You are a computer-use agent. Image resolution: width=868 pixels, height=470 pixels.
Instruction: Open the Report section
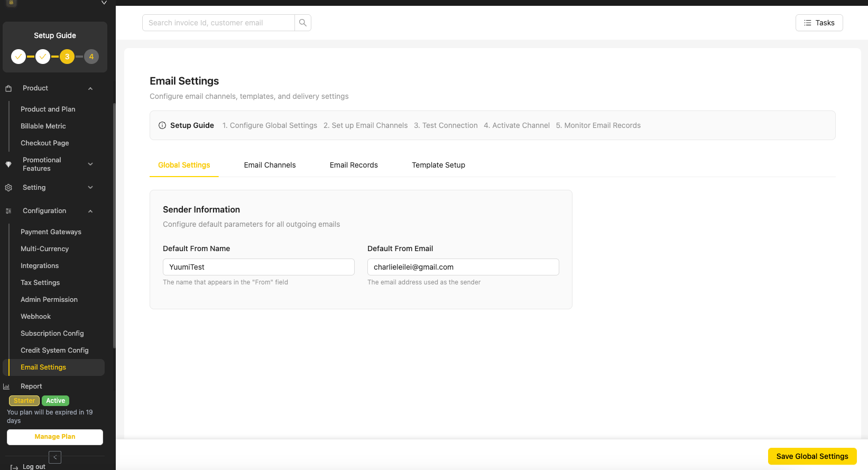(31, 386)
